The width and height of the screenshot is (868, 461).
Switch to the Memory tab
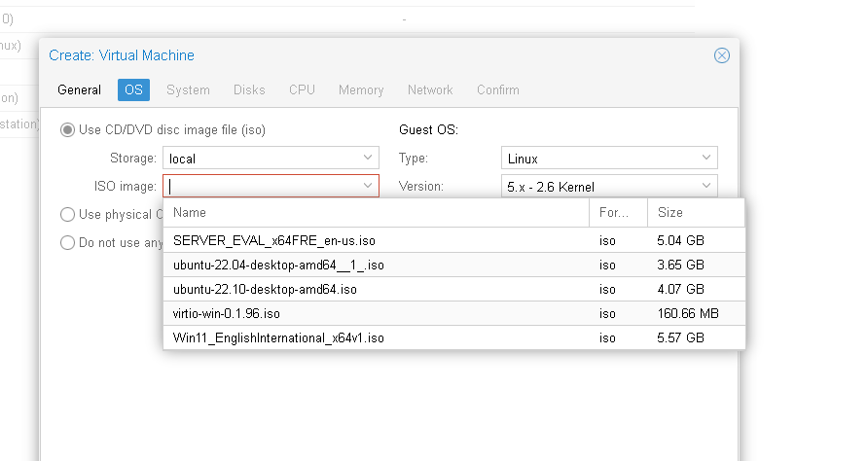(361, 90)
